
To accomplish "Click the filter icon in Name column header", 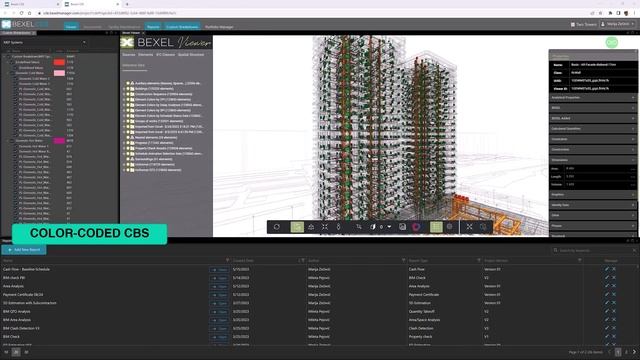I will pyautogui.click(x=227, y=260).
